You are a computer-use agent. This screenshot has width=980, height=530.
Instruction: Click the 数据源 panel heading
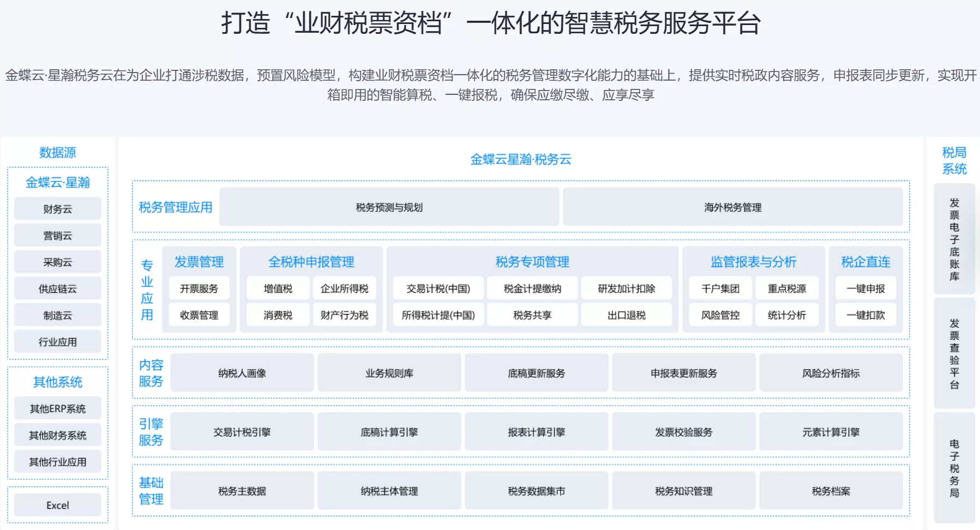pos(58,153)
